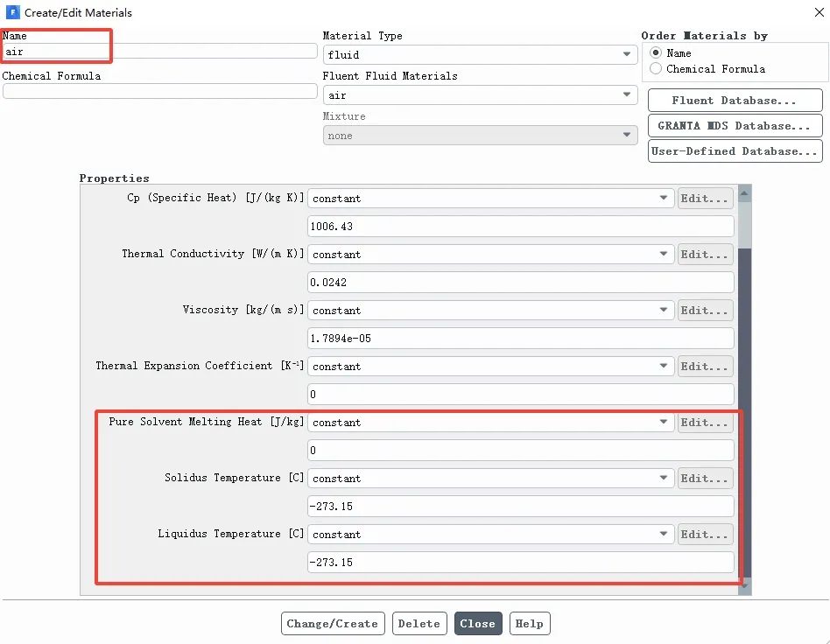Click Edit button for Thermal Expansion Coefficient
830x644 pixels.
(x=705, y=367)
